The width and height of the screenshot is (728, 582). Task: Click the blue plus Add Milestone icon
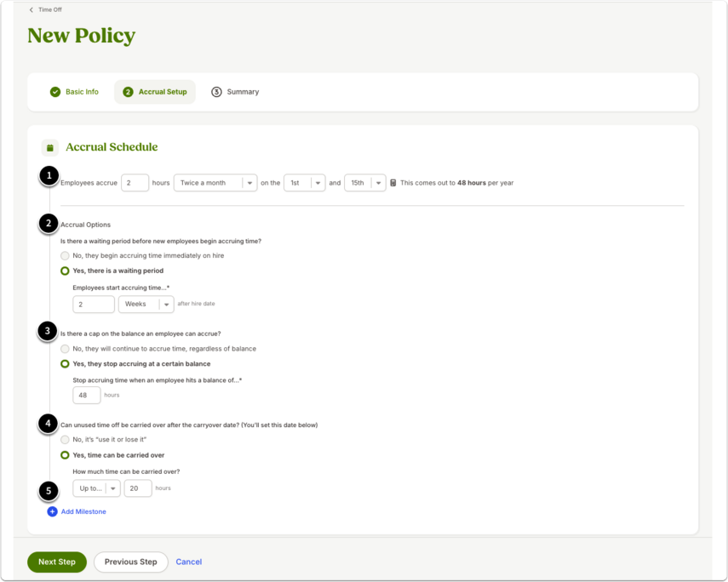(x=53, y=511)
